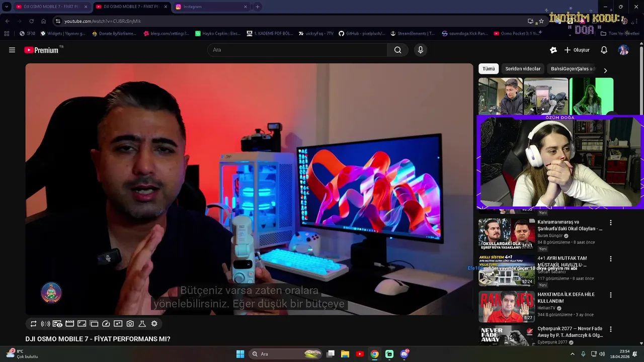Select the Tümü filter chip
The height and width of the screenshot is (362, 644).
point(489,69)
